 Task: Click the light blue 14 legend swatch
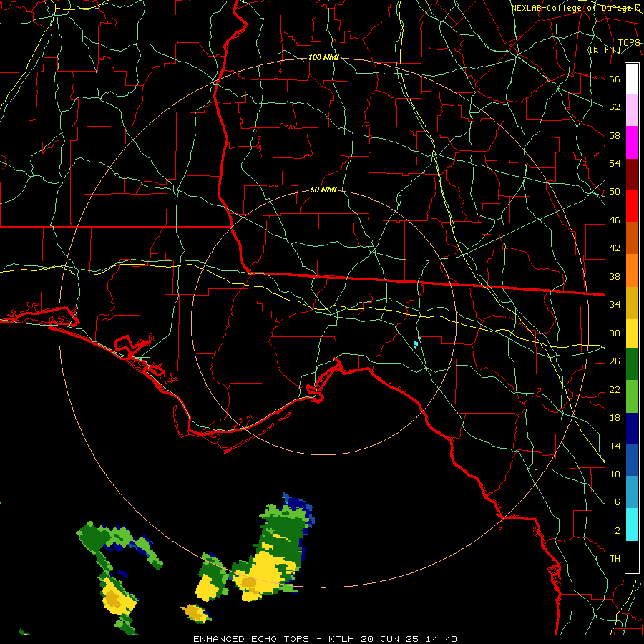coord(632,492)
